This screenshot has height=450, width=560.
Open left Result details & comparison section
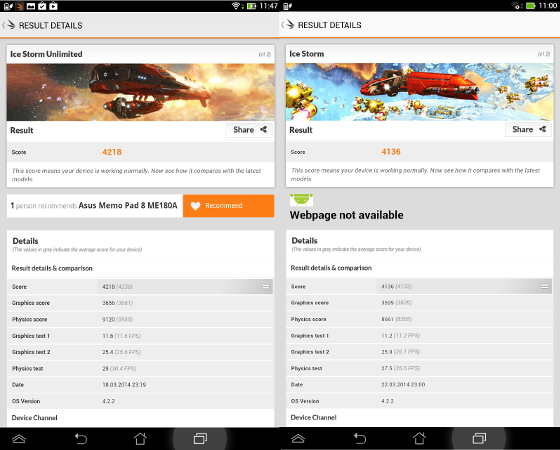52,268
